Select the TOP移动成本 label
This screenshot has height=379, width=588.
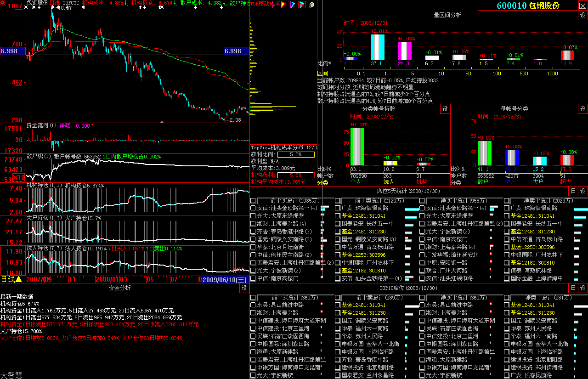[264, 4]
